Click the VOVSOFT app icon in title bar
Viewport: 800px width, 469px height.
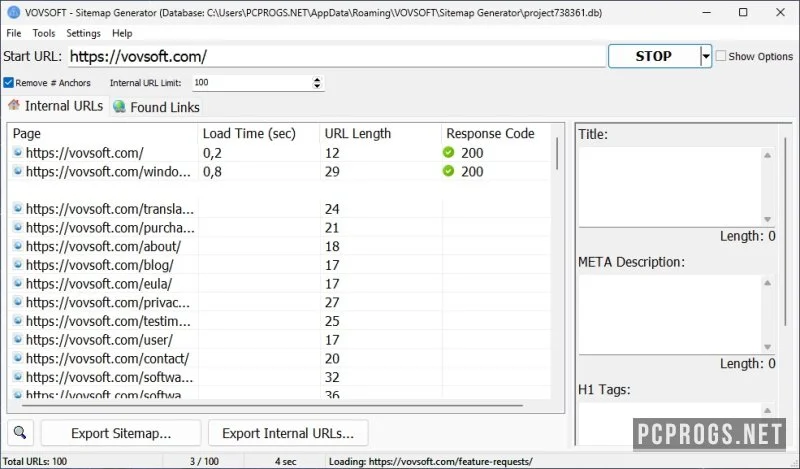point(13,12)
